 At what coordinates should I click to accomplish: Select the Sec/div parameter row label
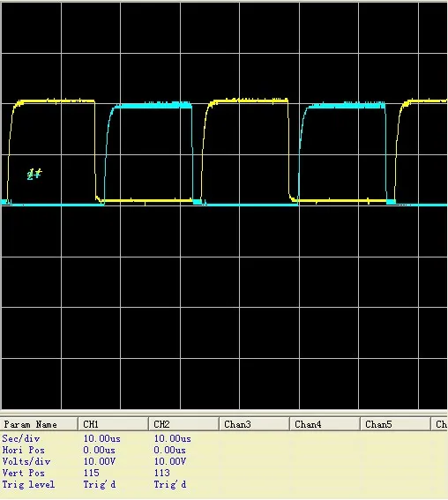point(21,439)
